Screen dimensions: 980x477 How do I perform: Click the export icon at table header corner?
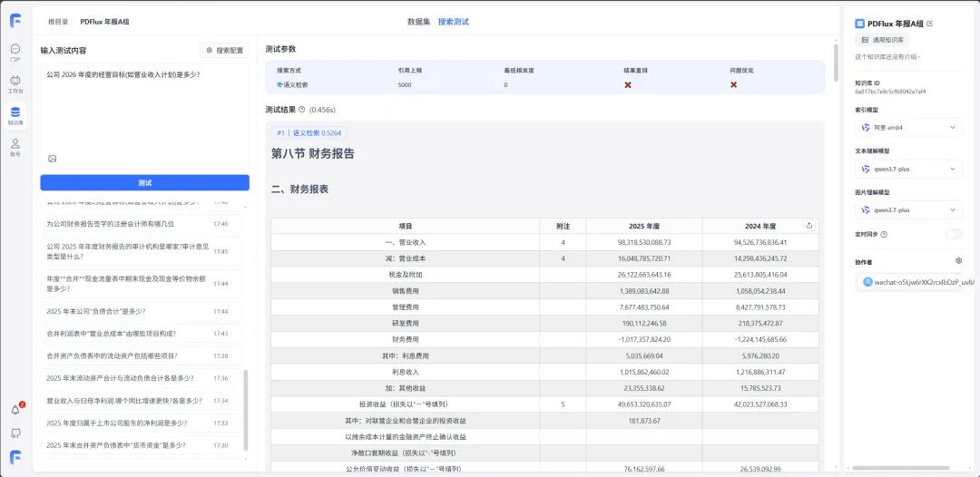coord(809,226)
